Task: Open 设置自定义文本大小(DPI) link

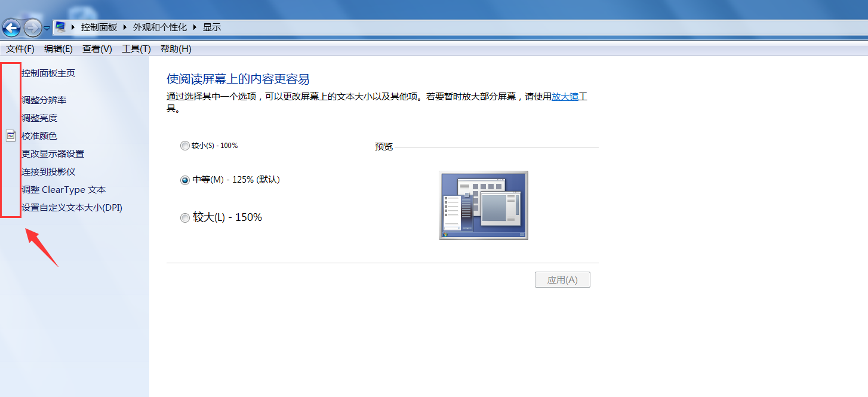Action: 72,208
